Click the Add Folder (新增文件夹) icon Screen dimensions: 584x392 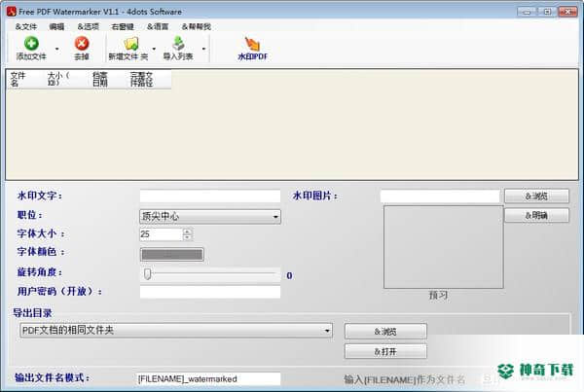pyautogui.click(x=131, y=44)
